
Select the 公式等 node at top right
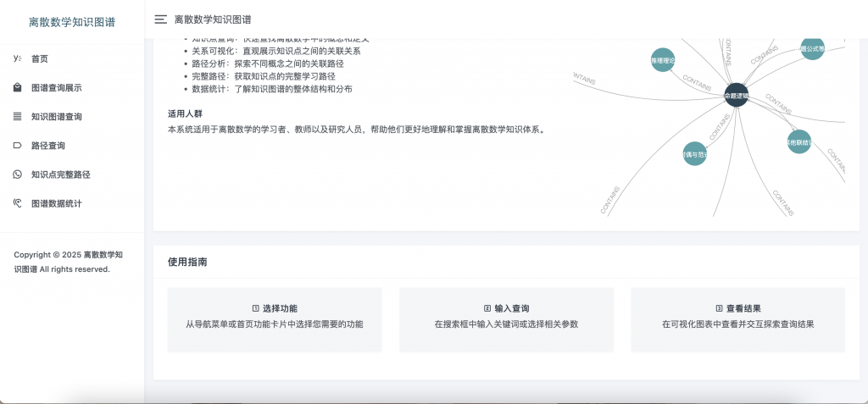click(812, 49)
